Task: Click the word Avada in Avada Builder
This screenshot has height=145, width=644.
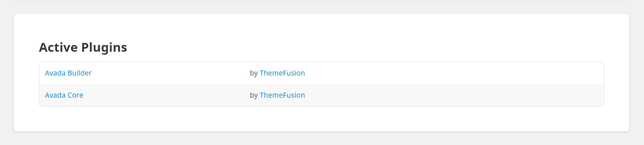Action: click(x=55, y=73)
